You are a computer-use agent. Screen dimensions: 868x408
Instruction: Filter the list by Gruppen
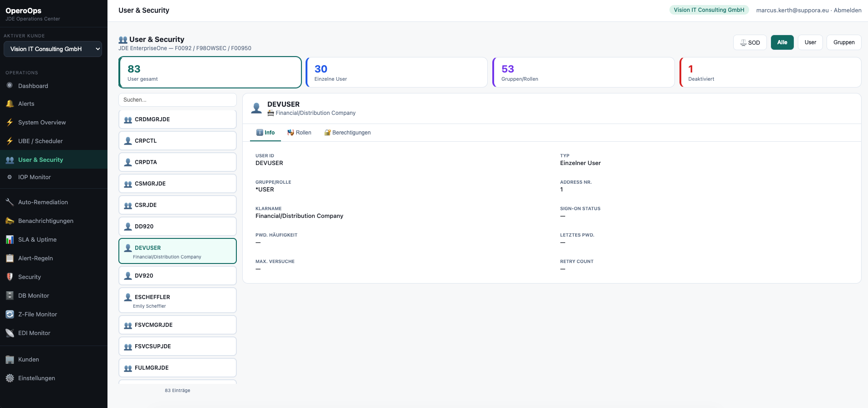pos(843,42)
